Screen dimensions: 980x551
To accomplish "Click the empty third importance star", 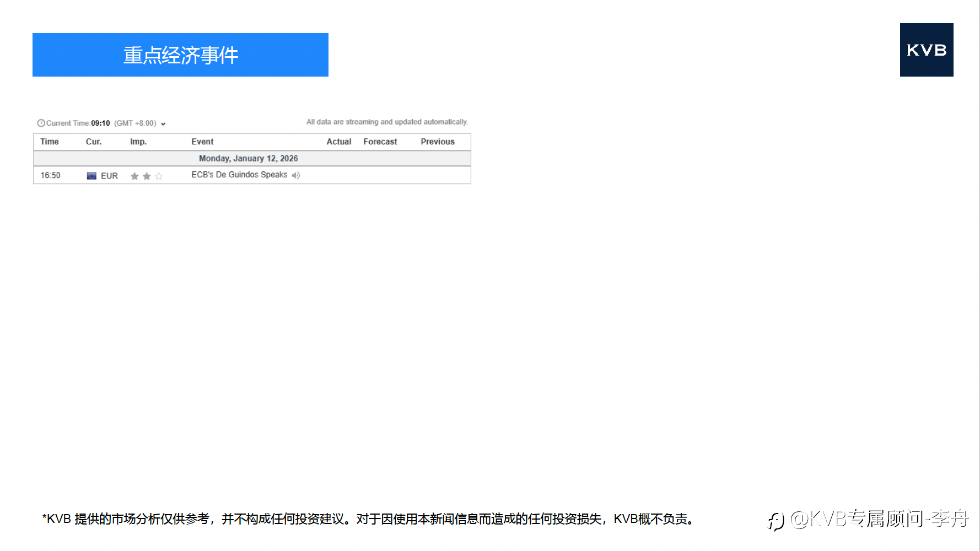I will click(x=159, y=176).
